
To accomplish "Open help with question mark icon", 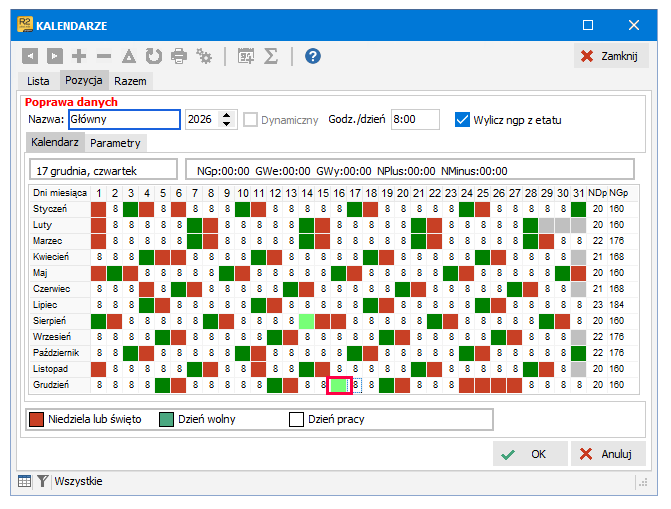I will (x=313, y=56).
